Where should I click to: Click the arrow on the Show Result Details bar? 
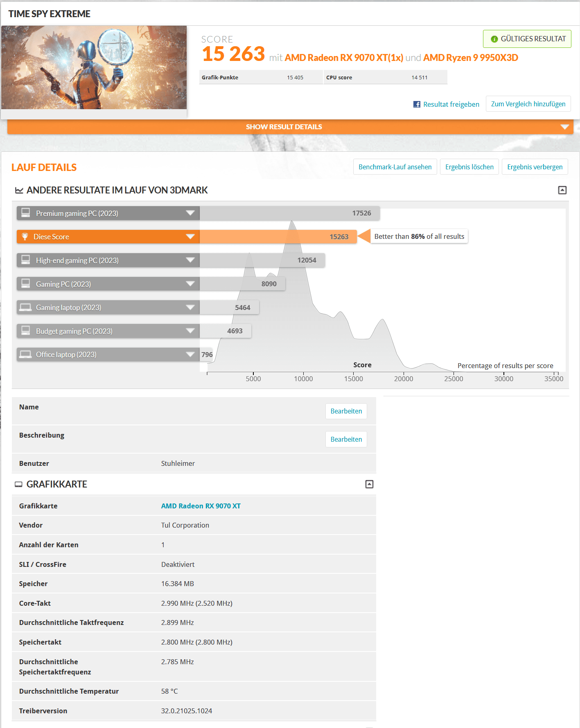tap(565, 127)
